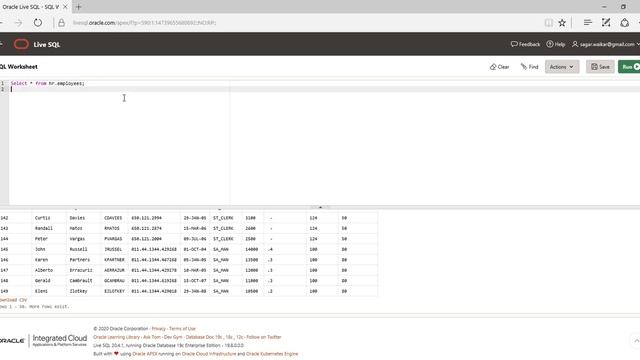The width and height of the screenshot is (640, 360).
Task: Expand the Actions dropdown
Action: click(562, 67)
